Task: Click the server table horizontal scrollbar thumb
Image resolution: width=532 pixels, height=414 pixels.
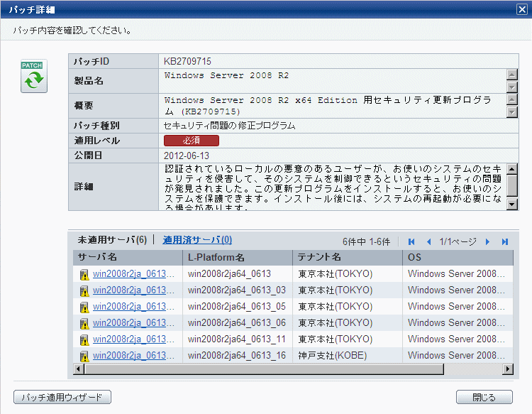Action: coord(264,369)
